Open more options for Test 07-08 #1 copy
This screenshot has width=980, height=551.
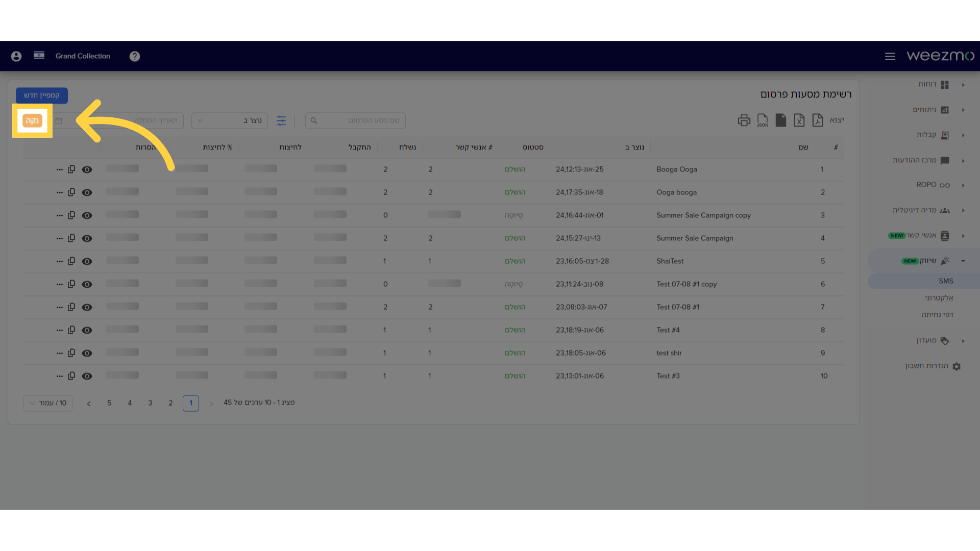(x=60, y=284)
